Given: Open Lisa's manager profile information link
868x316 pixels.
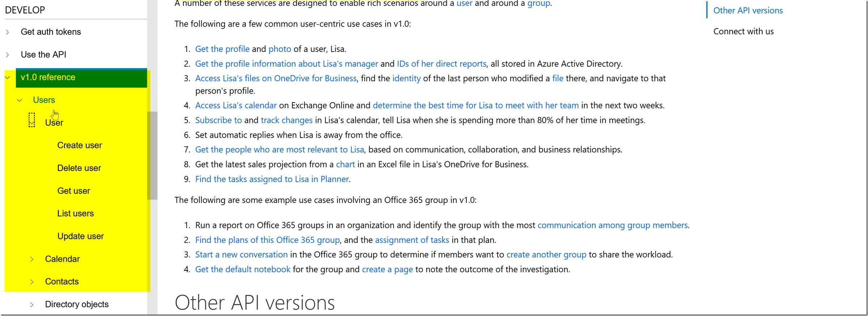Looking at the screenshot, I should pyautogui.click(x=286, y=64).
